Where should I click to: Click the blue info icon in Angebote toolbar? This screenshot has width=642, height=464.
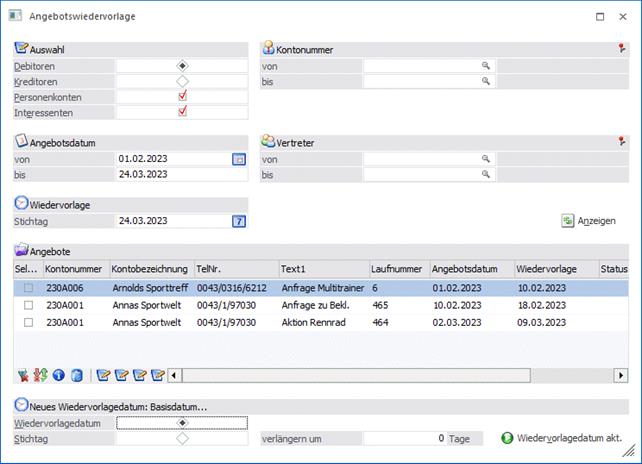[58, 375]
